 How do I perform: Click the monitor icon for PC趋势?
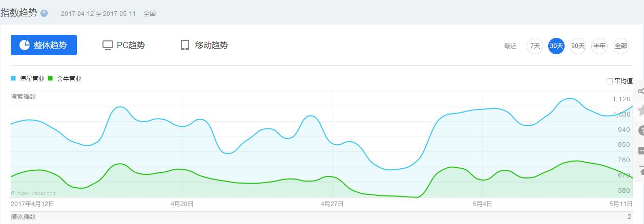point(108,45)
